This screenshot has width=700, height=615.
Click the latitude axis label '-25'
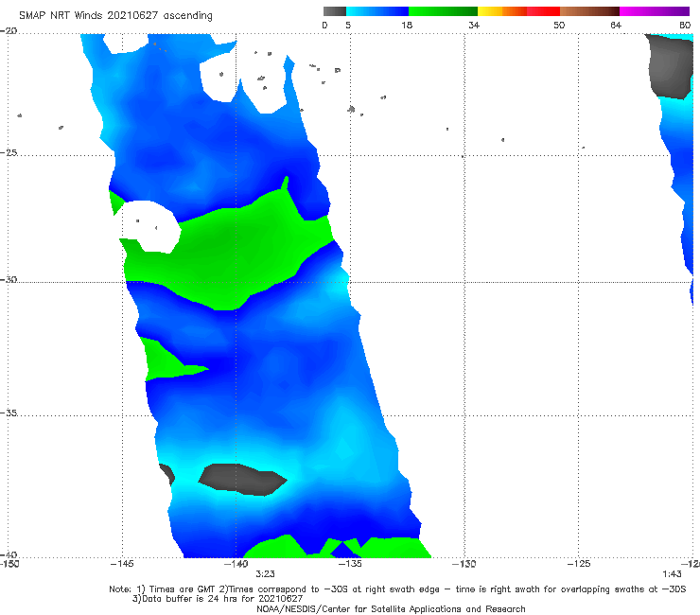click(x=9, y=152)
